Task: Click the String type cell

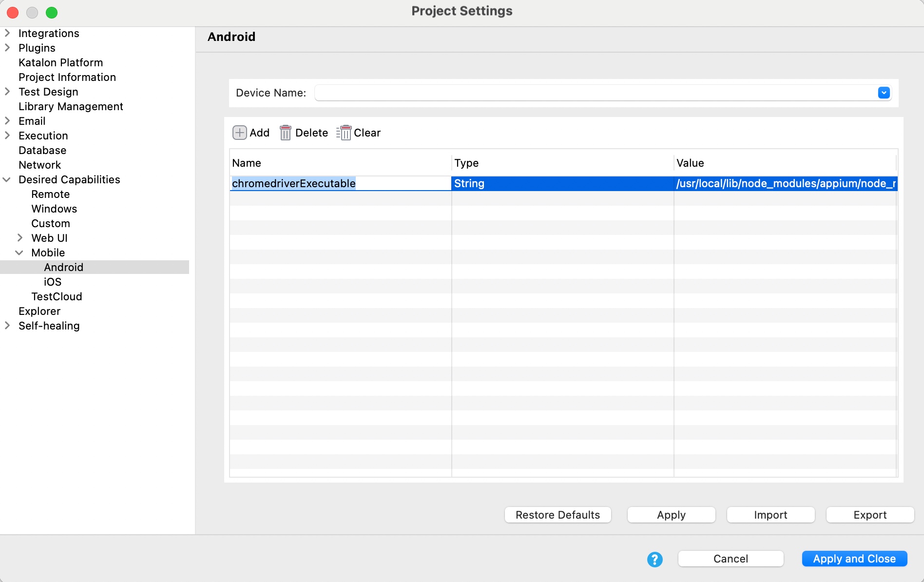Action: [x=562, y=183]
